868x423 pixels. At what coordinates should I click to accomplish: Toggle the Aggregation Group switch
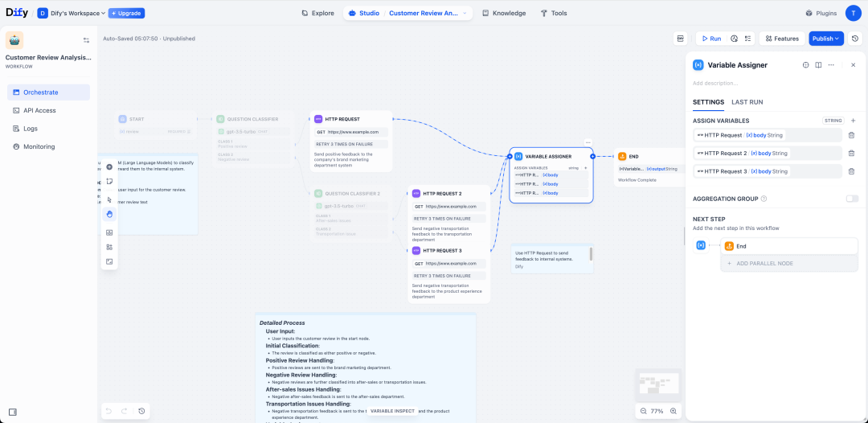click(851, 199)
